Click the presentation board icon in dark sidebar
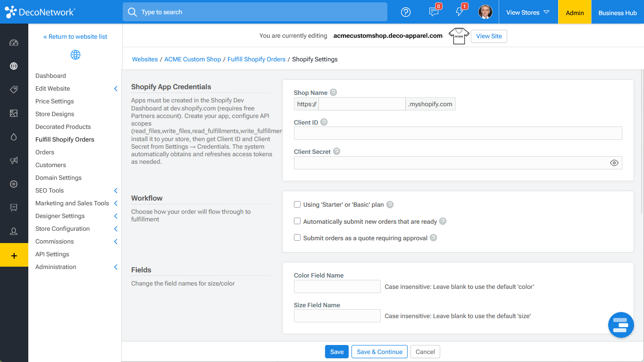This screenshot has height=362, width=644. 14,208
